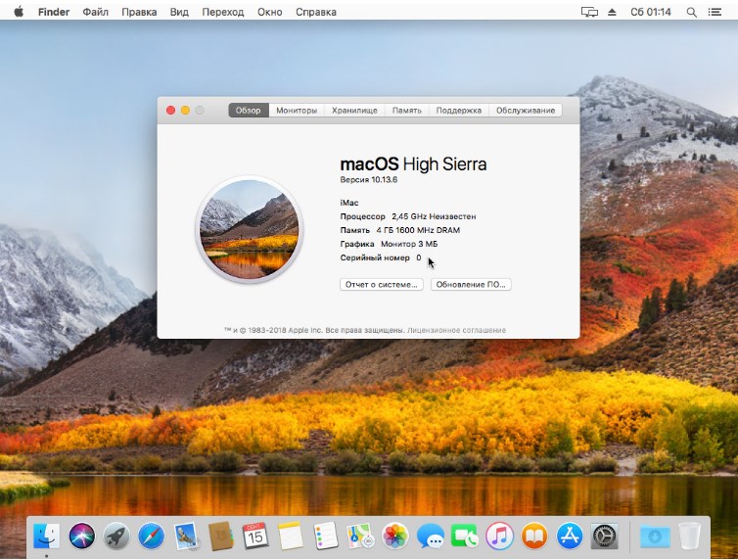738x560 pixels.
Task: Click the clock showing Сб 01:14
Action: click(x=651, y=12)
